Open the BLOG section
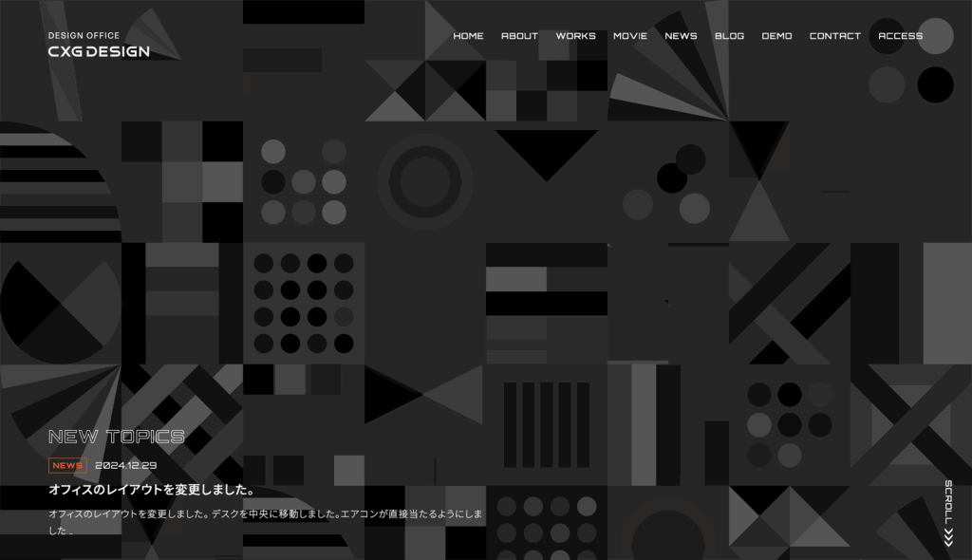Screen dimensions: 972x560 729,36
